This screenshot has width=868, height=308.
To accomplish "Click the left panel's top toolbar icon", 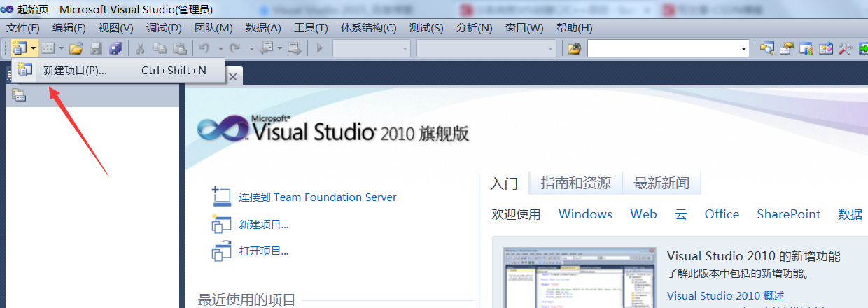I will click(19, 96).
